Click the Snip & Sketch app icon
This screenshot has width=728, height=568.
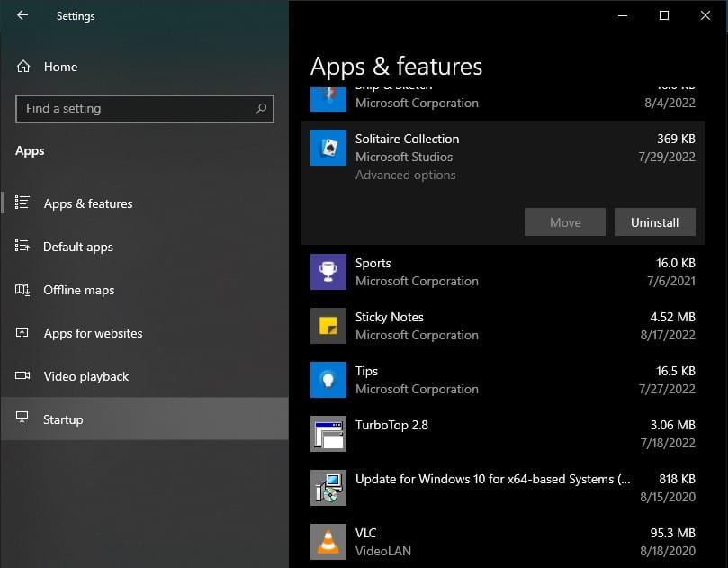tap(328, 95)
